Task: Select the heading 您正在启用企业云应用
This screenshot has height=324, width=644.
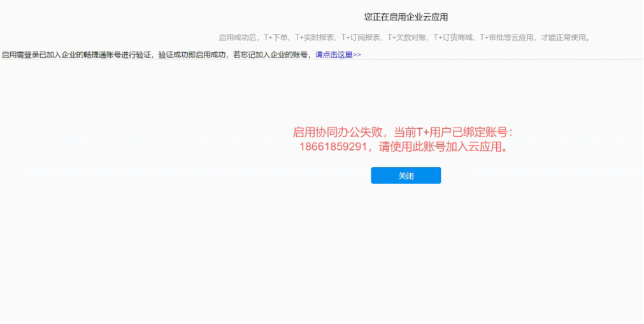Action: coord(406,17)
